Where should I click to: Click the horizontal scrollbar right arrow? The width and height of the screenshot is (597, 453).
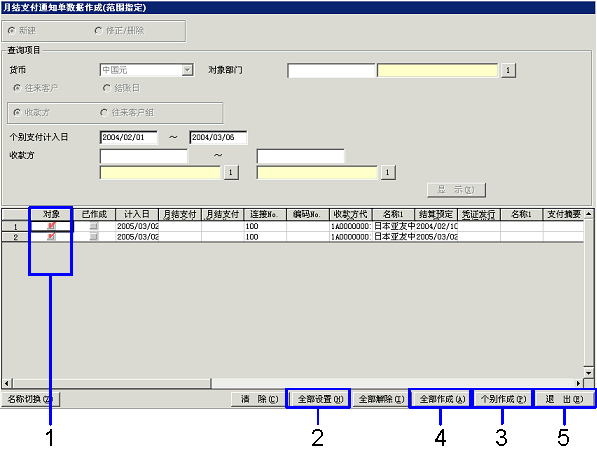579,383
